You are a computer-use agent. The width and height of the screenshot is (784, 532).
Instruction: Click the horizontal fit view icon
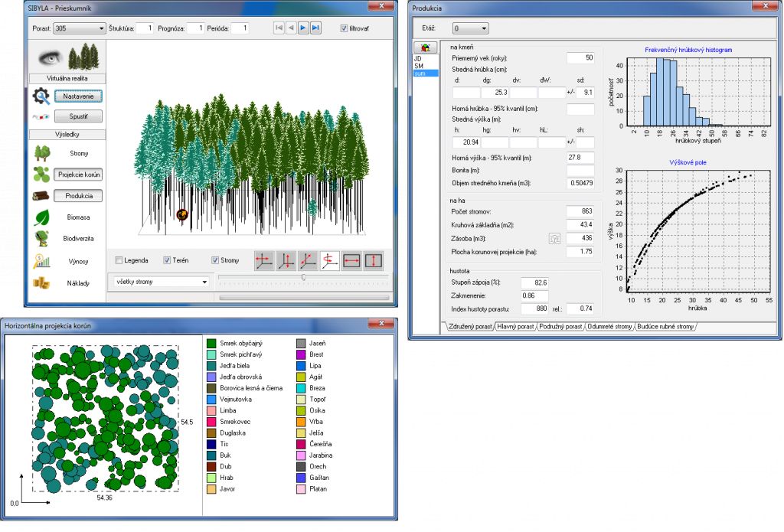[352, 261]
